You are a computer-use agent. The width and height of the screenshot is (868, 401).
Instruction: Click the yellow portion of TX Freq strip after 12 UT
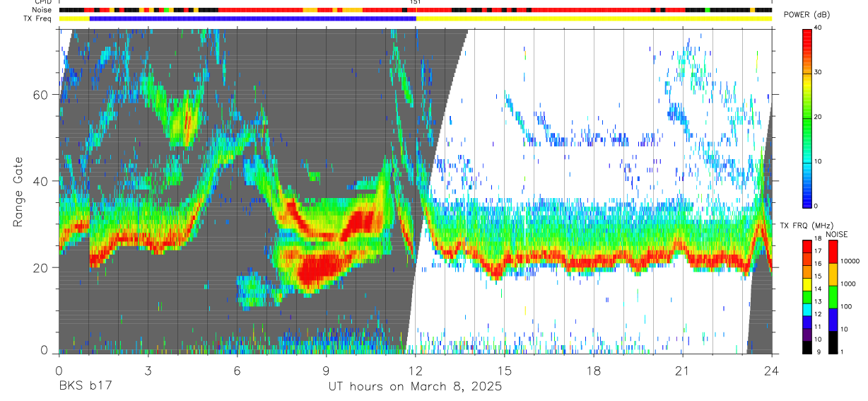(x=594, y=19)
